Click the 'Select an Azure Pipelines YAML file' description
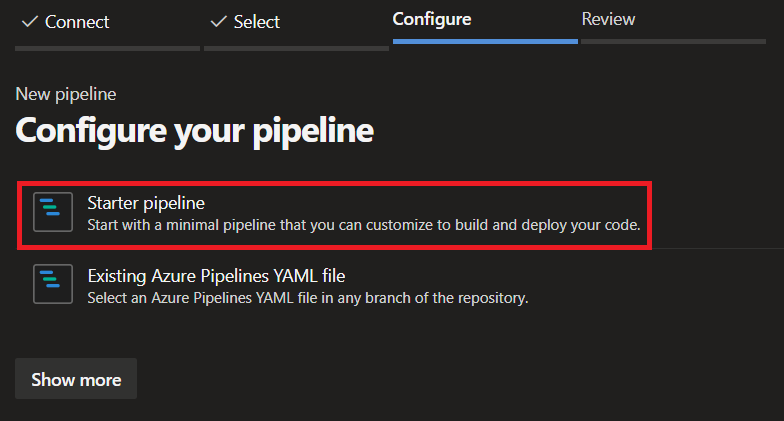This screenshot has height=421, width=784. [308, 298]
